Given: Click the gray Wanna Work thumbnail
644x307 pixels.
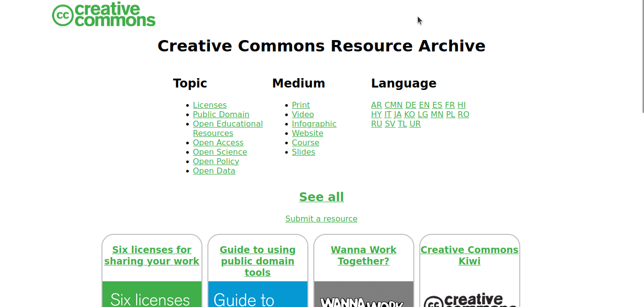Looking at the screenshot, I should [364, 294].
